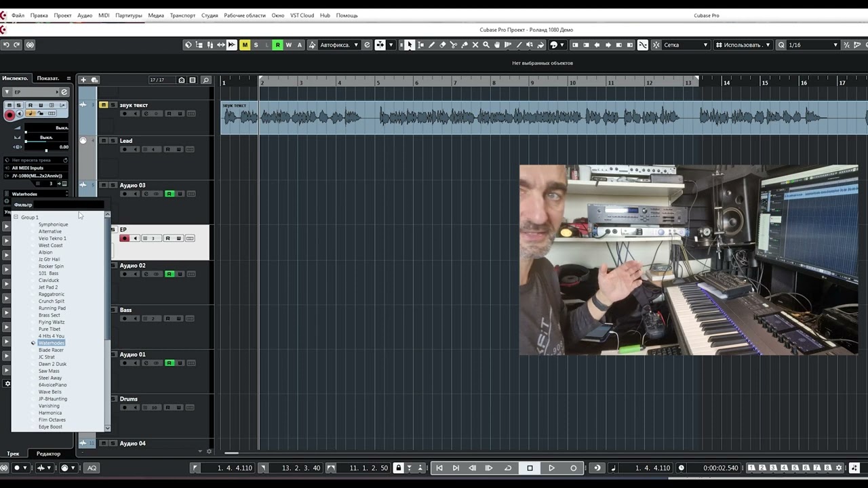
Task: Toggle cycle loop mode in transport
Action: pyautogui.click(x=508, y=468)
